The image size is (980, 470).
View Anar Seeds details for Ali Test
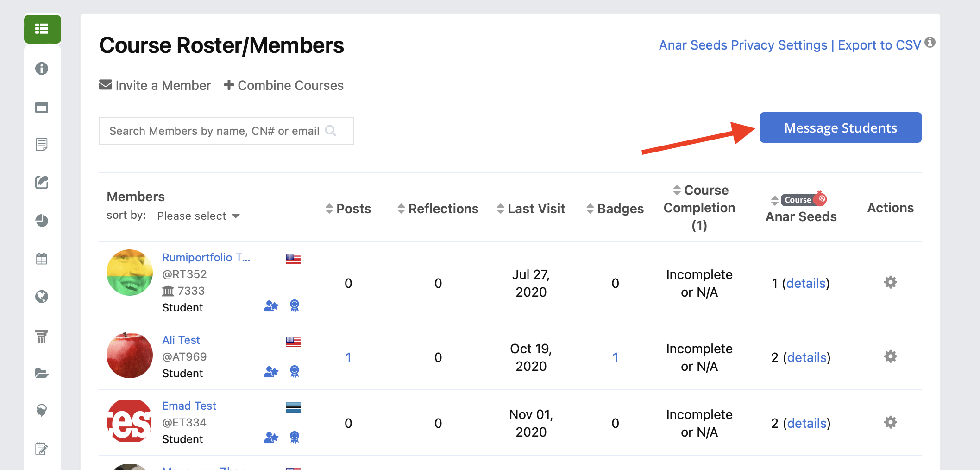807,357
